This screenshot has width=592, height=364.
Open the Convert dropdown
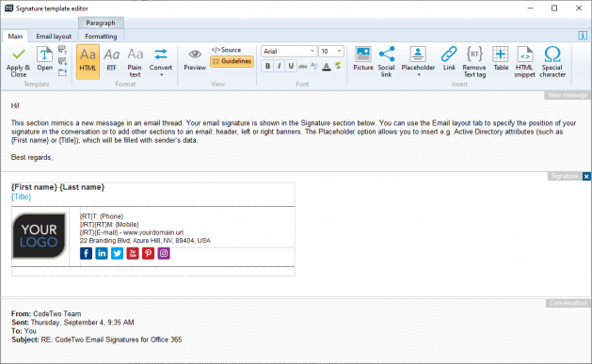coord(160,62)
